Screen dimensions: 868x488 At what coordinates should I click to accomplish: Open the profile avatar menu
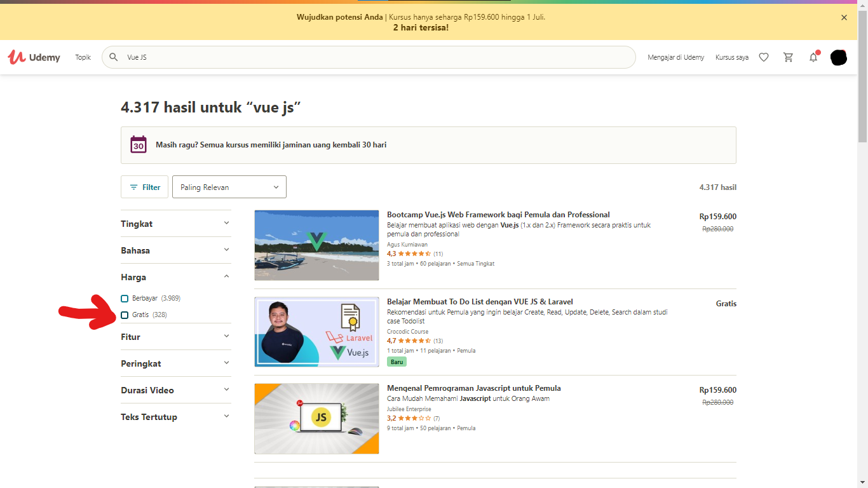tap(839, 57)
